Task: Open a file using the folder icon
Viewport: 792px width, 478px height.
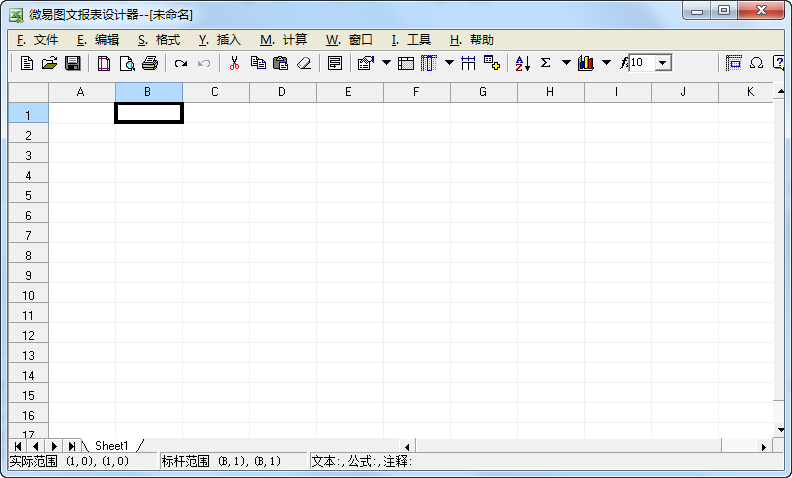Action: [50, 63]
